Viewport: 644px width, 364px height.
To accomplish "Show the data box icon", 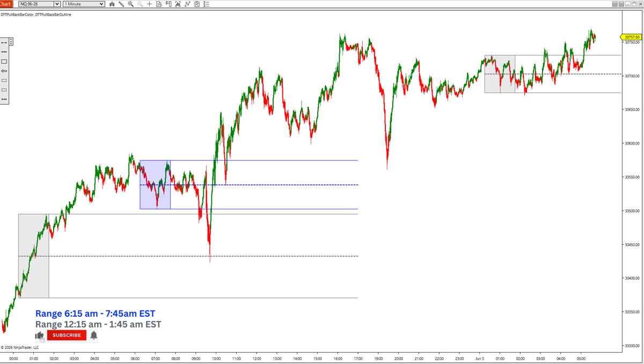I will coord(159,4).
